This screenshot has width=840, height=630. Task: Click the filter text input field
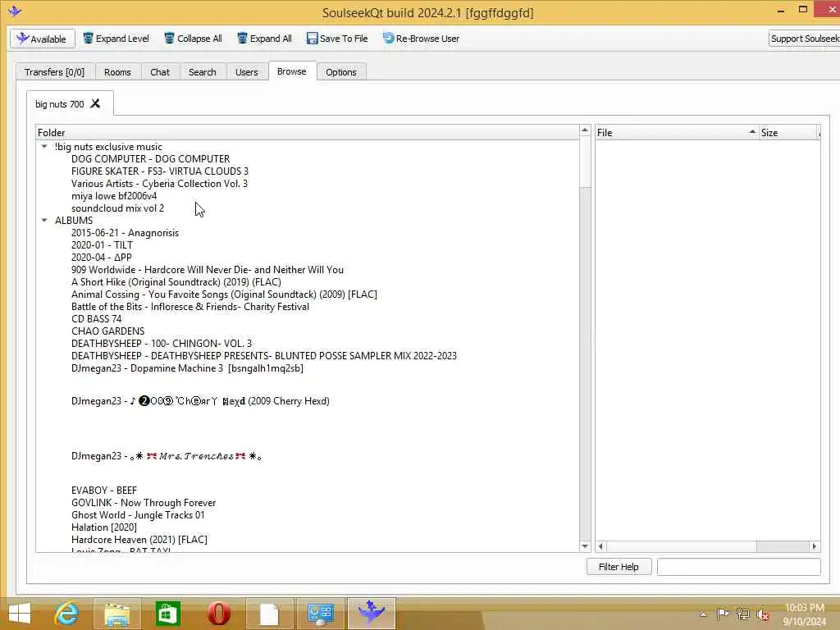(739, 567)
